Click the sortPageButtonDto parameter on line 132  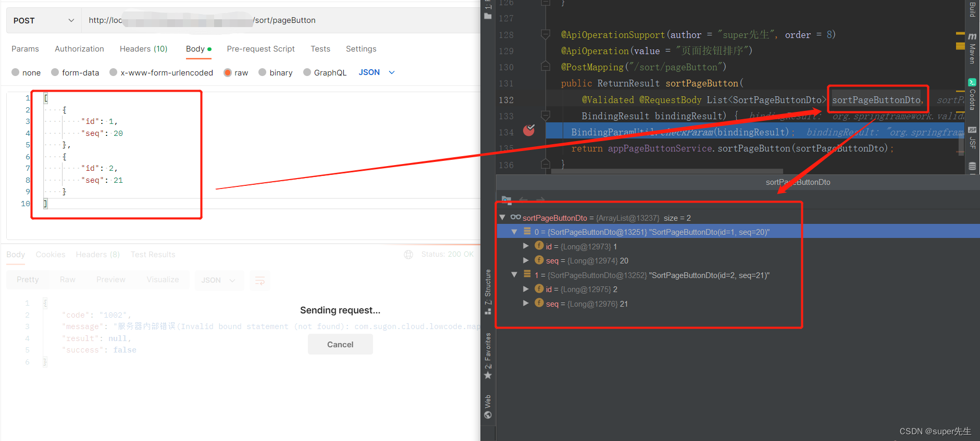876,100
